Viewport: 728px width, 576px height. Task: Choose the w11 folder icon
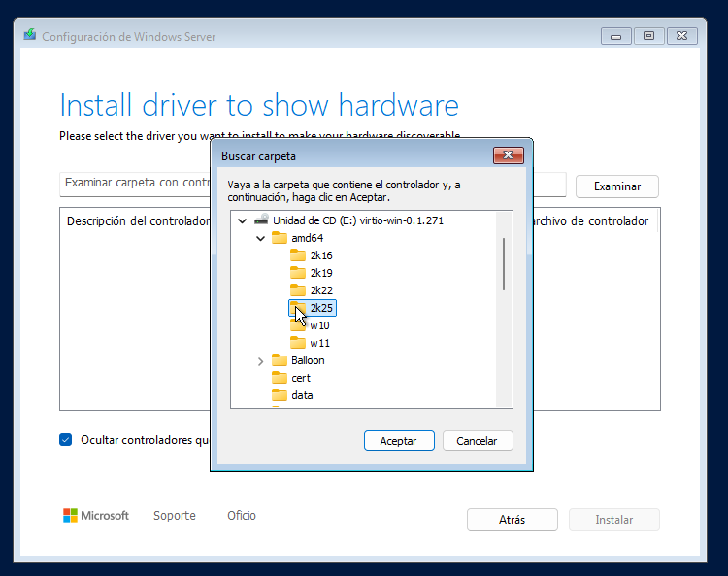click(298, 343)
